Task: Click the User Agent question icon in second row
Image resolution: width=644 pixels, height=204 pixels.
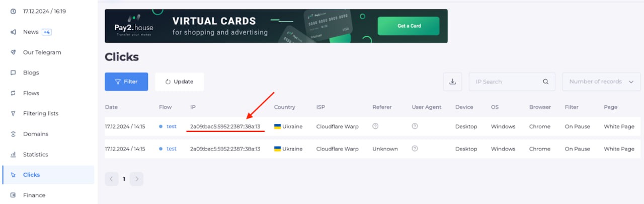Action: 415,149
